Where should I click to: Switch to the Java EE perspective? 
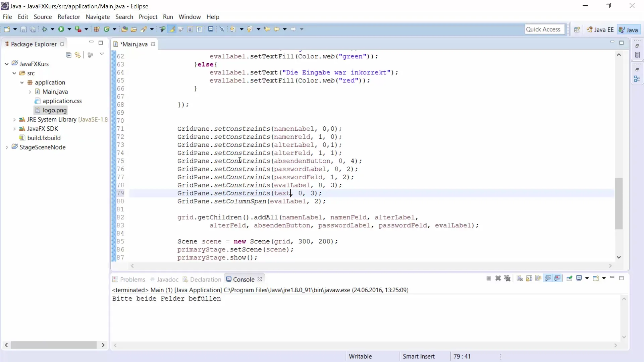(600, 29)
